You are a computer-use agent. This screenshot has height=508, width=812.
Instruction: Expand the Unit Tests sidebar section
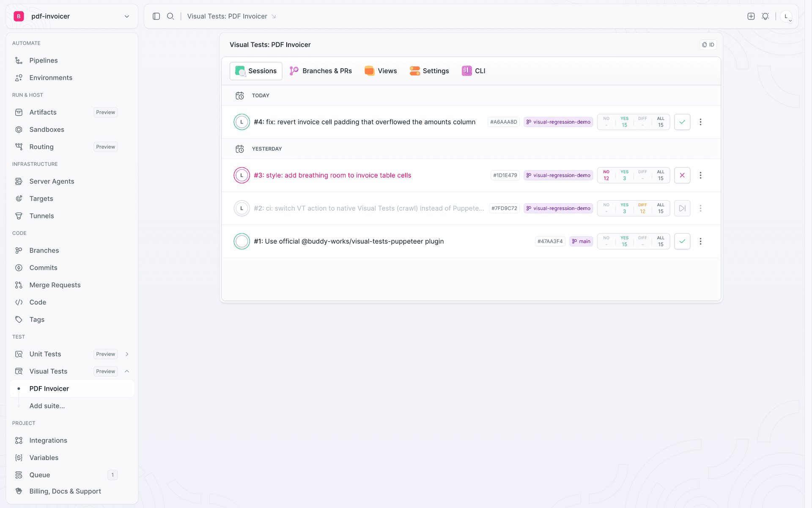(127, 354)
